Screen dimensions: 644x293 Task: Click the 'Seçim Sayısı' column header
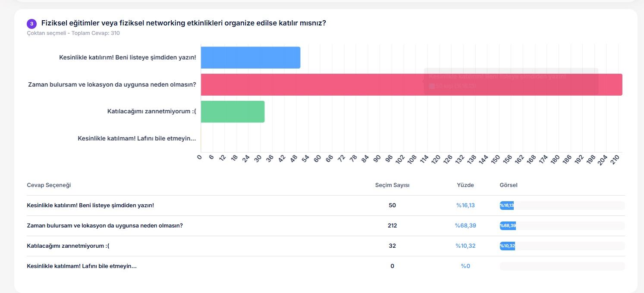[x=392, y=185]
